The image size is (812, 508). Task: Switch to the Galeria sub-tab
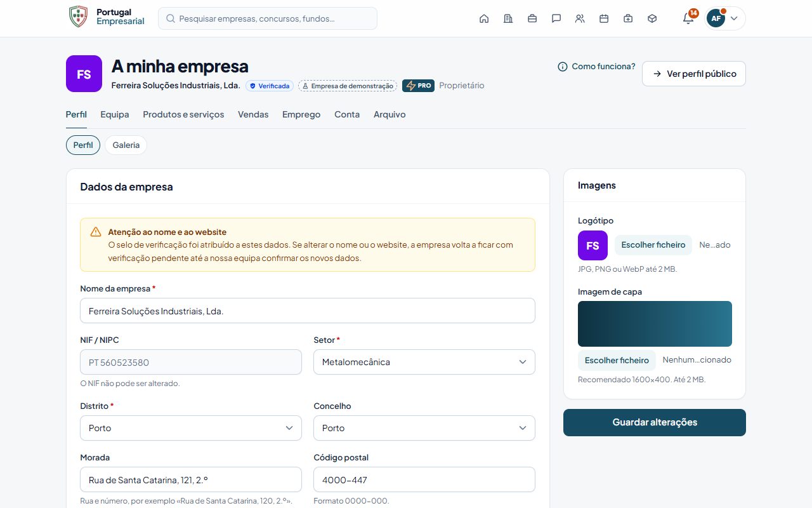tap(126, 145)
